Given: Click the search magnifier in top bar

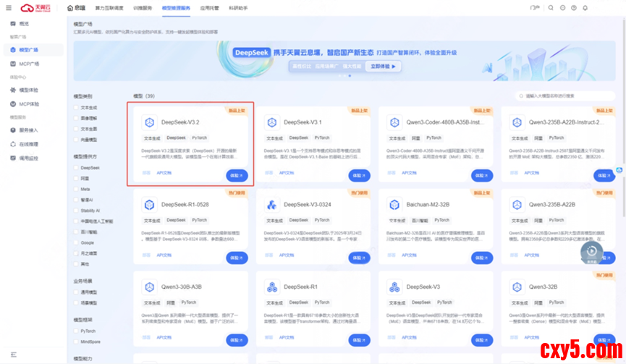Looking at the screenshot, I should coord(551,7).
